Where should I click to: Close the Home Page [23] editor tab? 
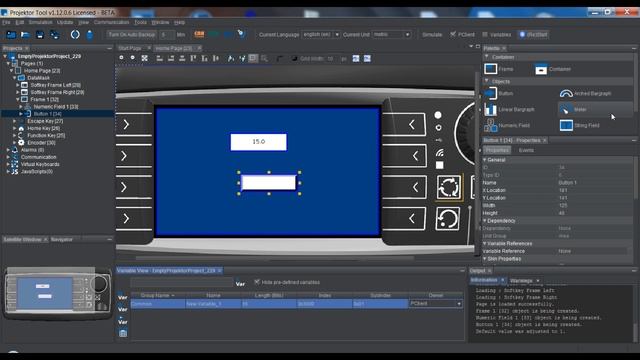tap(199, 48)
